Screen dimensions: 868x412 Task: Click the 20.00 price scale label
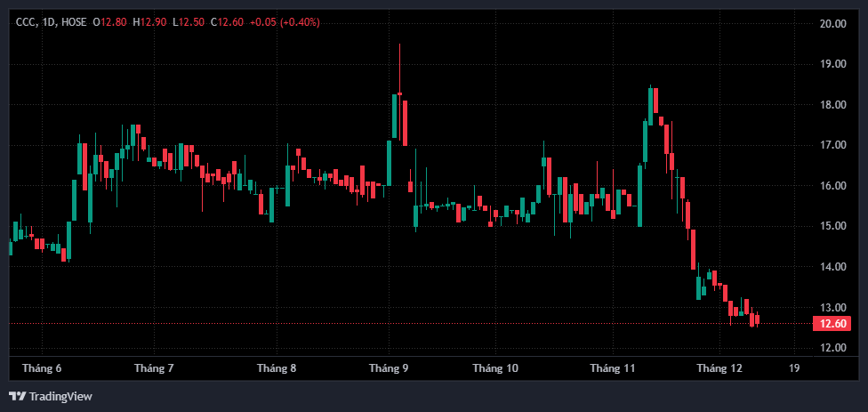point(832,24)
